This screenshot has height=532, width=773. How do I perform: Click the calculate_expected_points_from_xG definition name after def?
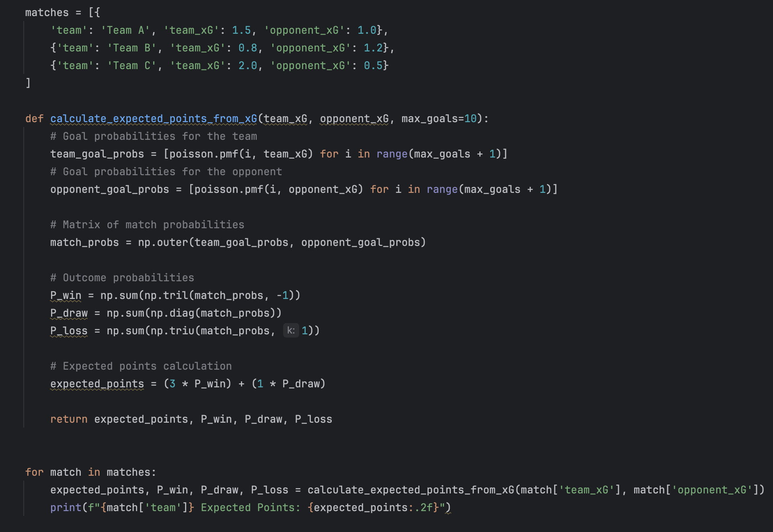tap(153, 119)
